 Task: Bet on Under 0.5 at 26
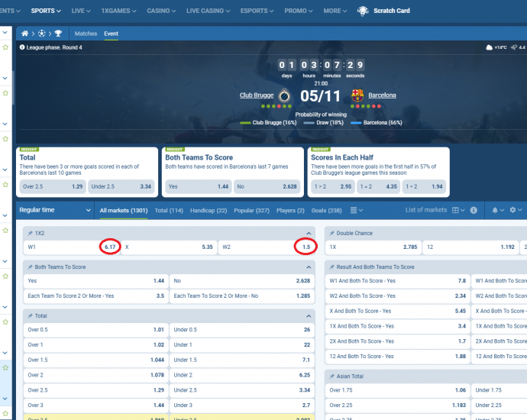[x=242, y=330]
